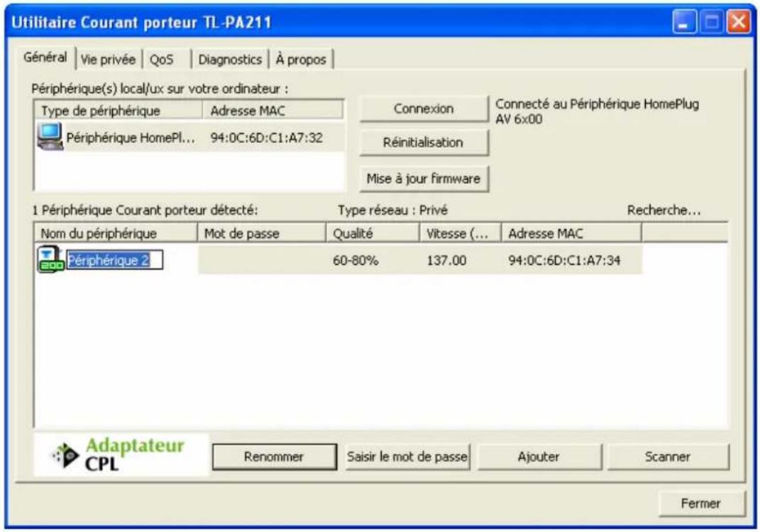Click the 137.00 speed value
This screenshot has width=760, height=532.
(x=446, y=260)
